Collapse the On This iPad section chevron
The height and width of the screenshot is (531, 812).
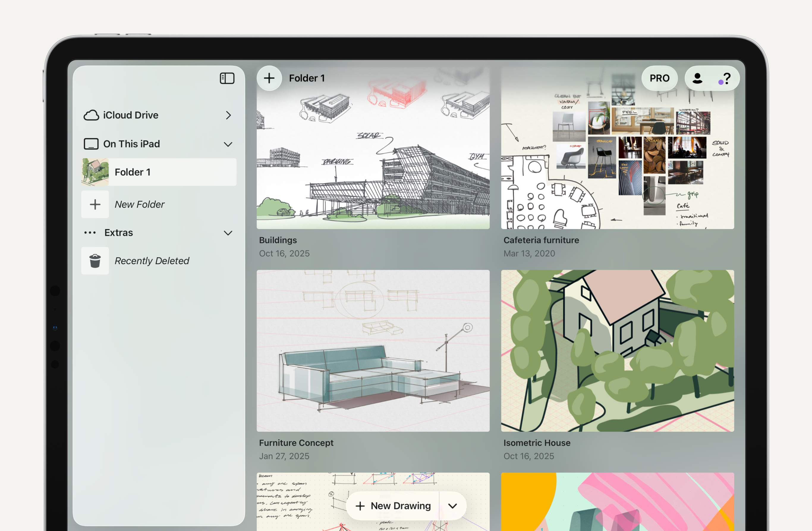click(x=228, y=145)
